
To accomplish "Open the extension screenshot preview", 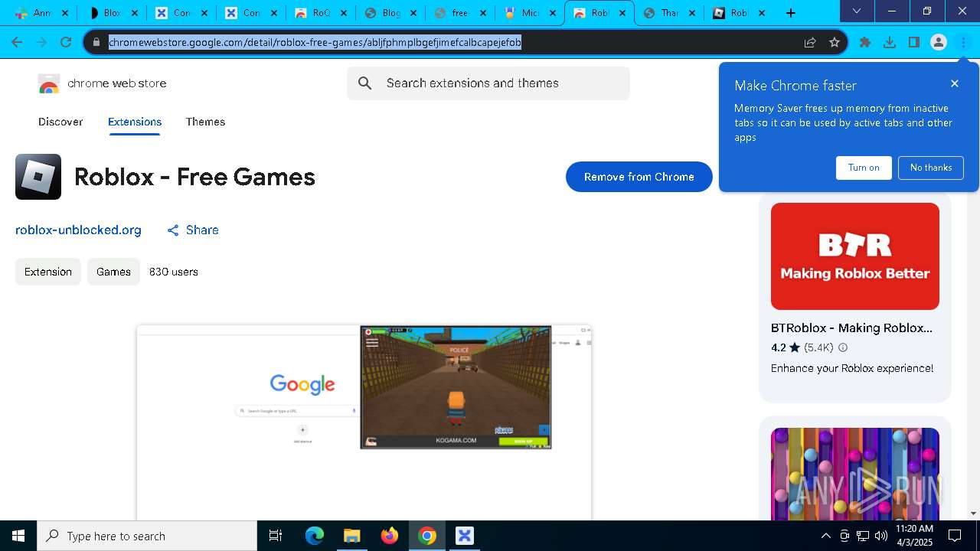I will pos(364,422).
